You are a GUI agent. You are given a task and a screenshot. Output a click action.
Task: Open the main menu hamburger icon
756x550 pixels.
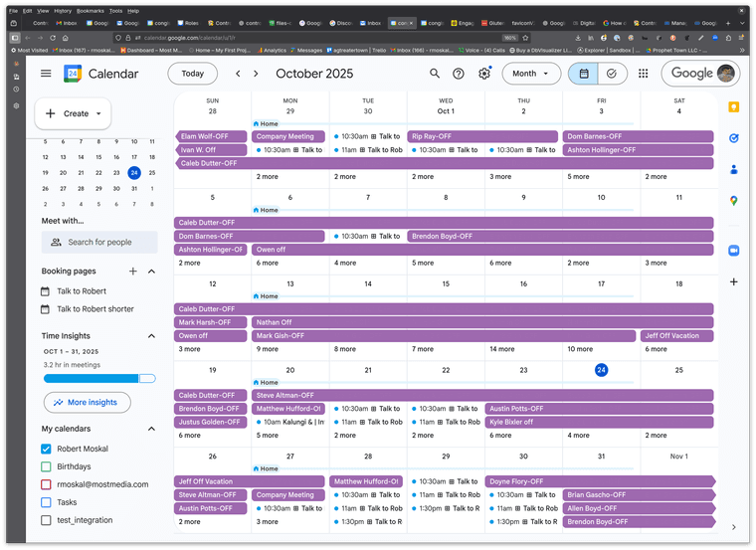coord(46,74)
